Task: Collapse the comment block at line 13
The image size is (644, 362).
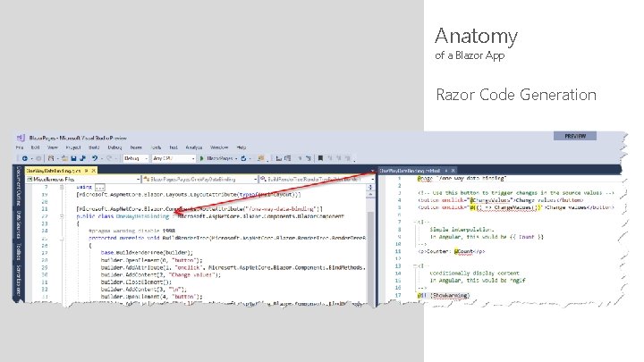Action: [415, 266]
